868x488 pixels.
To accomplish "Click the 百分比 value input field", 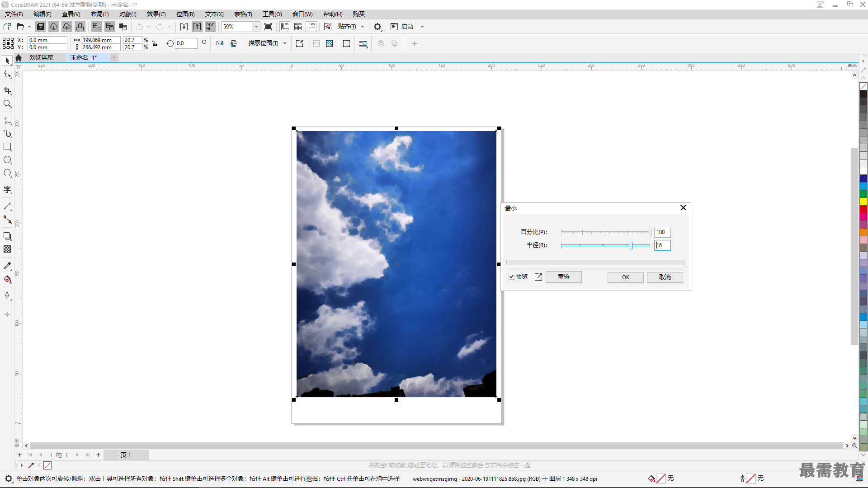I will point(661,232).
